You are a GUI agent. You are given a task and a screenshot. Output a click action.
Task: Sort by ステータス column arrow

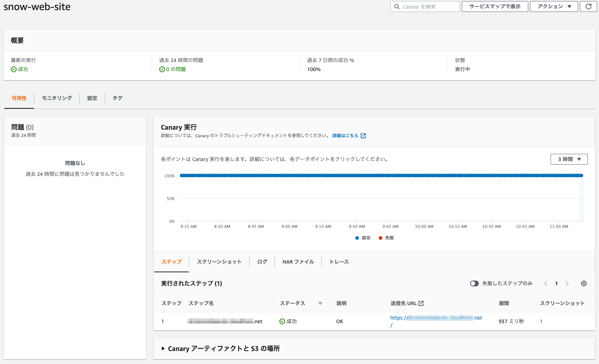pyautogui.click(x=320, y=303)
